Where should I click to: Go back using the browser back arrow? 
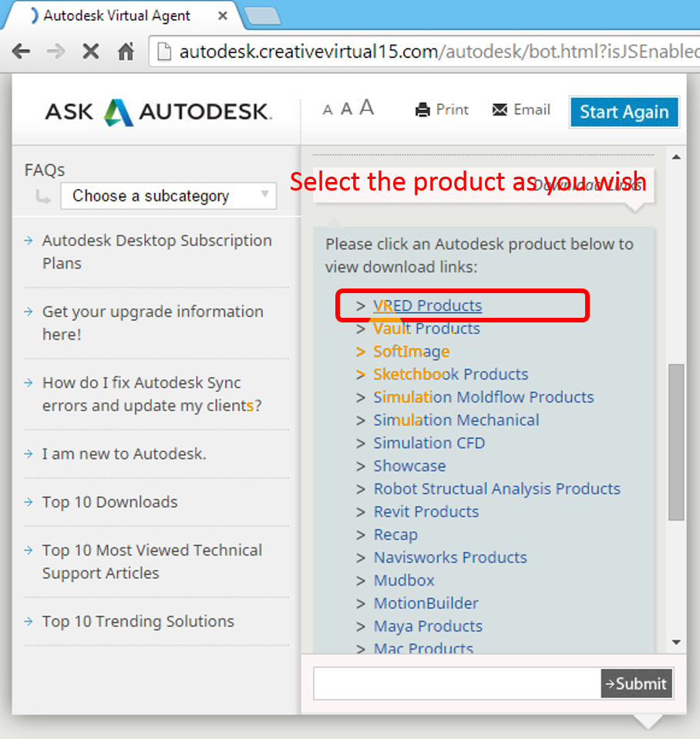(21, 52)
